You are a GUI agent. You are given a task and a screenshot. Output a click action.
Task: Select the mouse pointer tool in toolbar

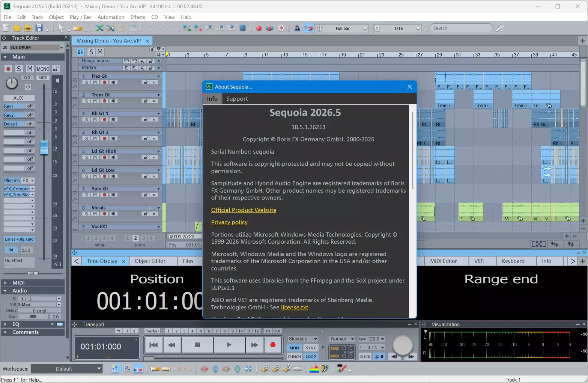[x=60, y=28]
